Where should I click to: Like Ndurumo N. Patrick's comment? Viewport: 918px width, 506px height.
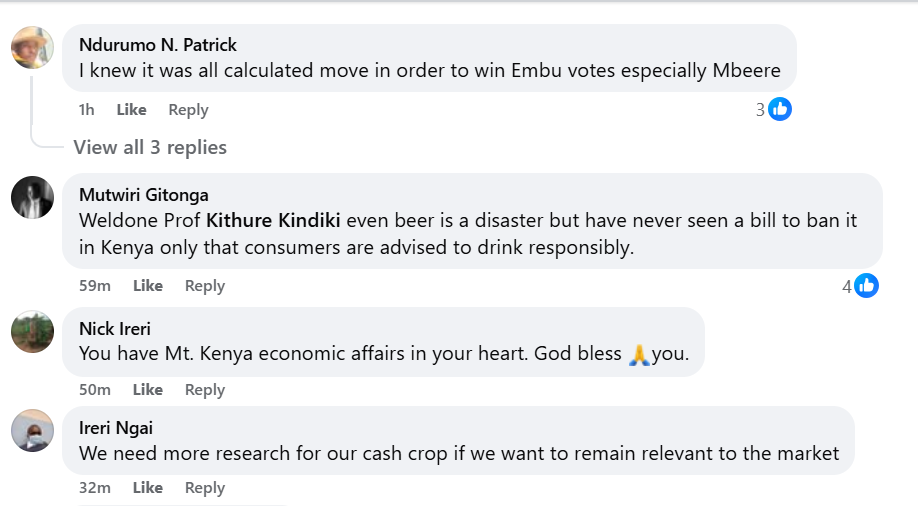(131, 110)
